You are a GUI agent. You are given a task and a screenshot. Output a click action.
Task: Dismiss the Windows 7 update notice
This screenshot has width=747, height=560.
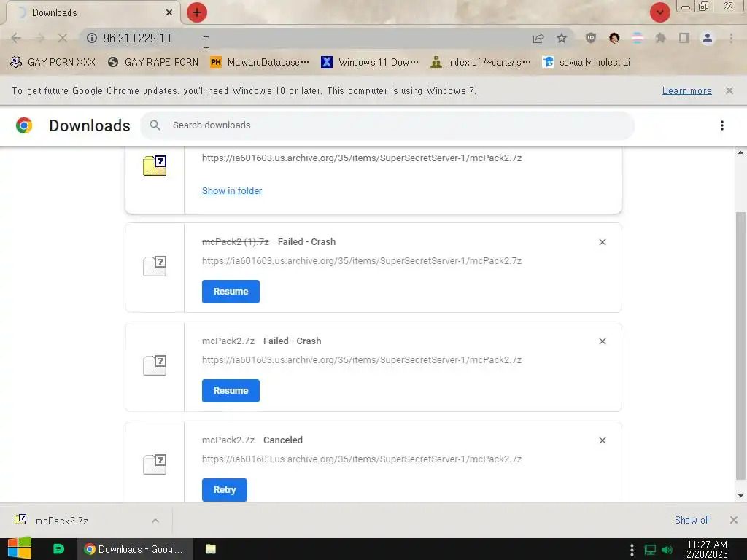coord(729,90)
